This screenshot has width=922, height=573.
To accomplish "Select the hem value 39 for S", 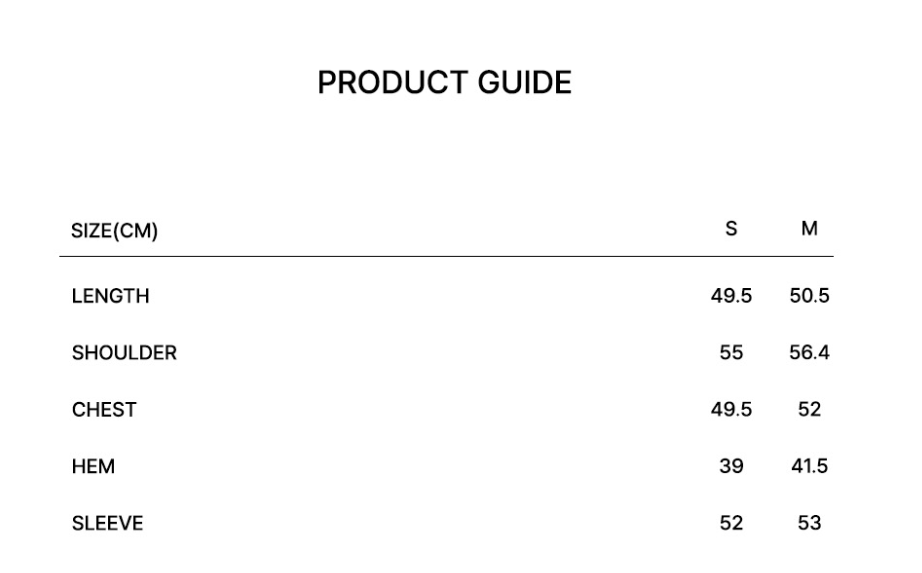I will click(x=731, y=467).
